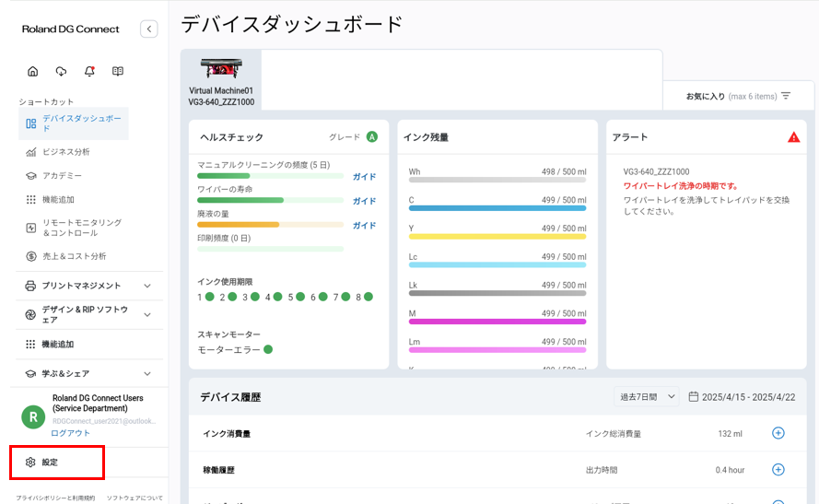This screenshot has width=819, height=504.
Task: Click the printer thumbnail image
Action: (x=221, y=68)
